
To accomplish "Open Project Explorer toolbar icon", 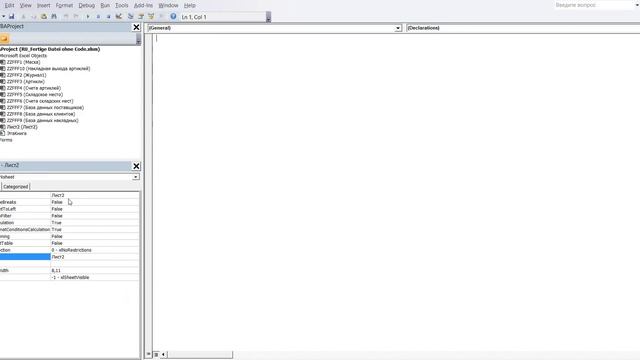I will tap(131, 17).
